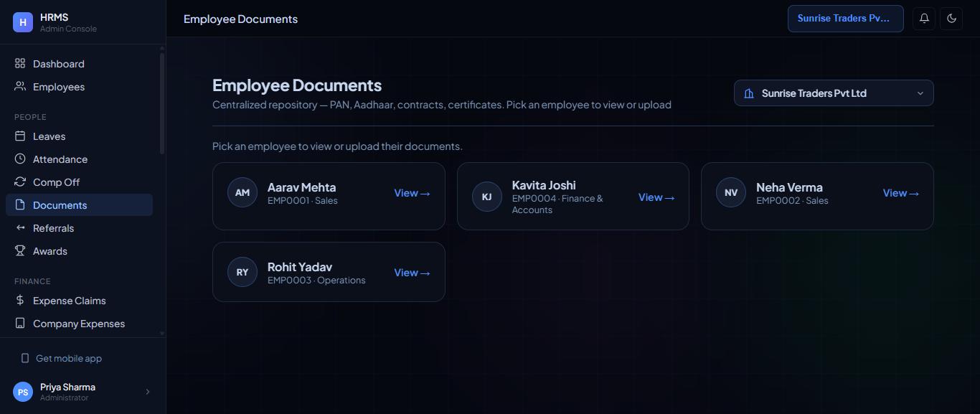Image resolution: width=980 pixels, height=414 pixels.
Task: View Kavita Joshi's documents
Action: pyautogui.click(x=656, y=197)
